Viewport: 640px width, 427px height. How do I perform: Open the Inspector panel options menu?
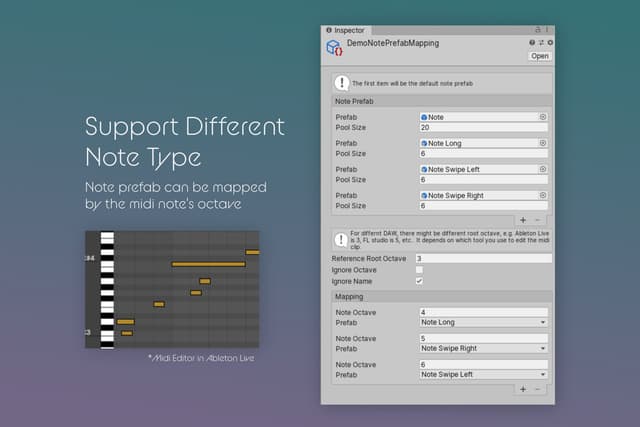pyautogui.click(x=547, y=29)
